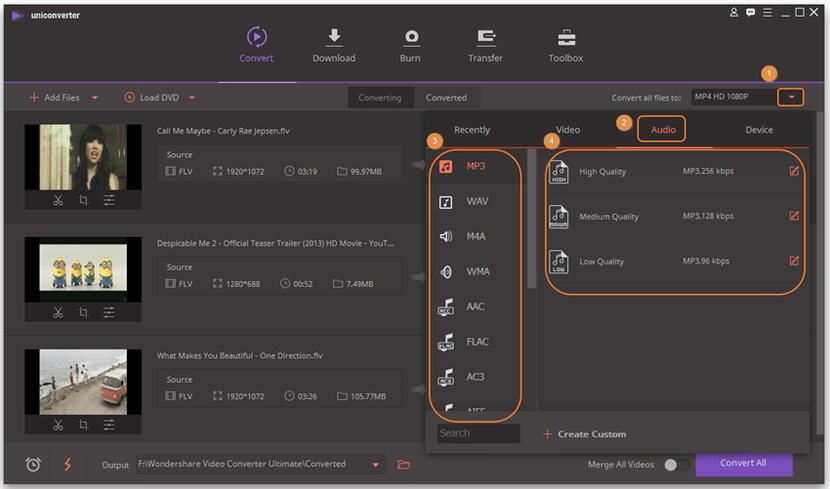Image resolution: width=830 pixels, height=489 pixels.
Task: Switch to the Audio format tab
Action: 663,130
